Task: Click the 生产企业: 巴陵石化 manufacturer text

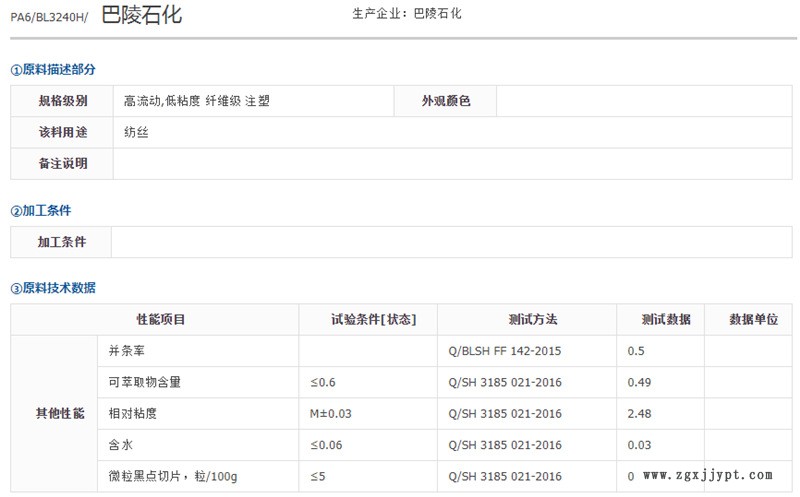Action: point(407,14)
